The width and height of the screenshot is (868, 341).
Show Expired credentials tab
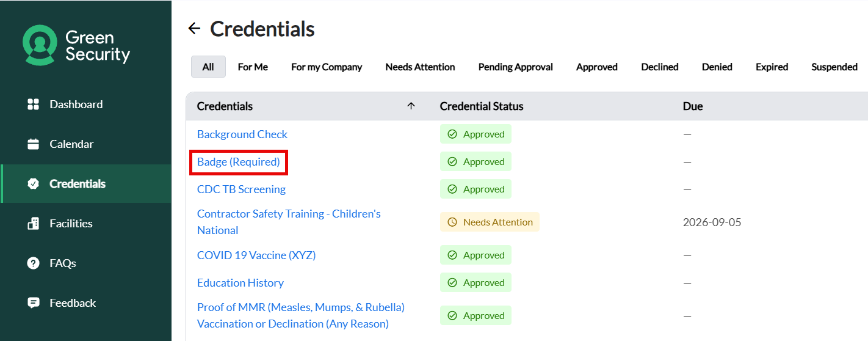[x=772, y=67]
